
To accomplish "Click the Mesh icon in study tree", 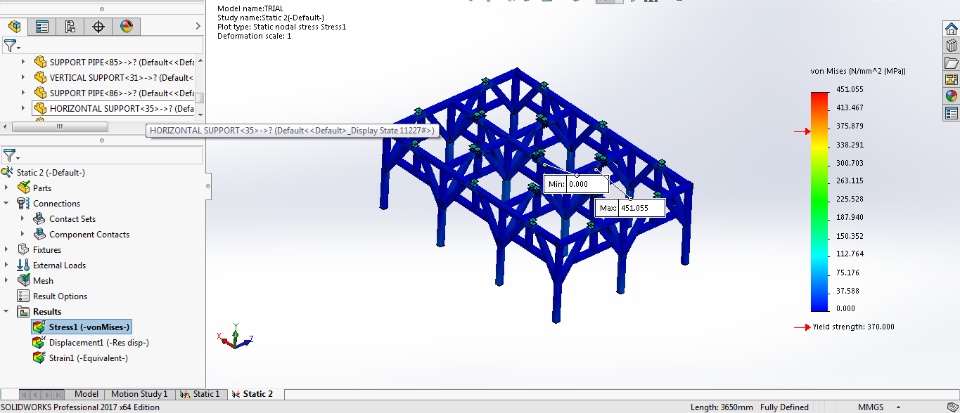I will [x=23, y=280].
